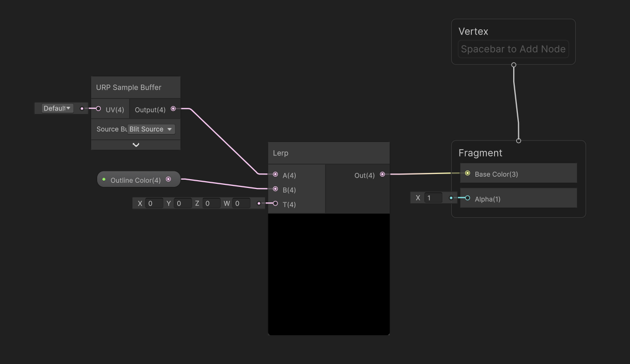Screen dimensions: 630x364
Task: Select the Fragment block header
Action: pos(481,153)
